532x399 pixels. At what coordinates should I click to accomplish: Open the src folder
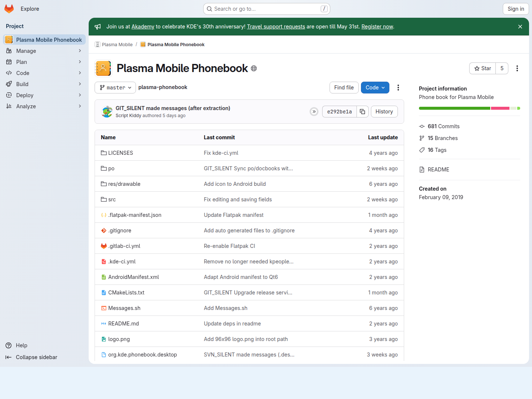click(112, 199)
